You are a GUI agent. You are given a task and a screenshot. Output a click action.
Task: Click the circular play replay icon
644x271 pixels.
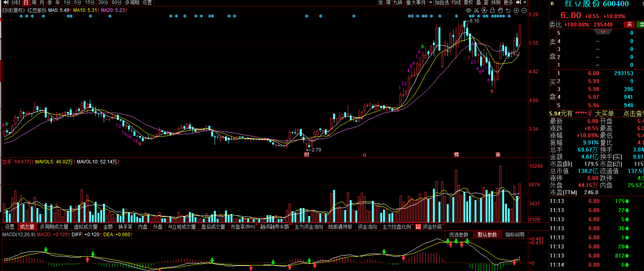tap(484, 10)
